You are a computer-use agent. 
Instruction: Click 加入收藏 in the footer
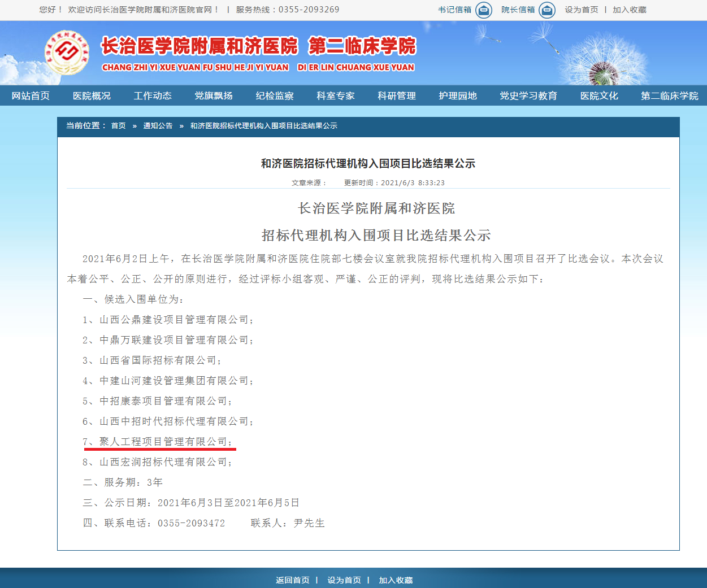396,580
